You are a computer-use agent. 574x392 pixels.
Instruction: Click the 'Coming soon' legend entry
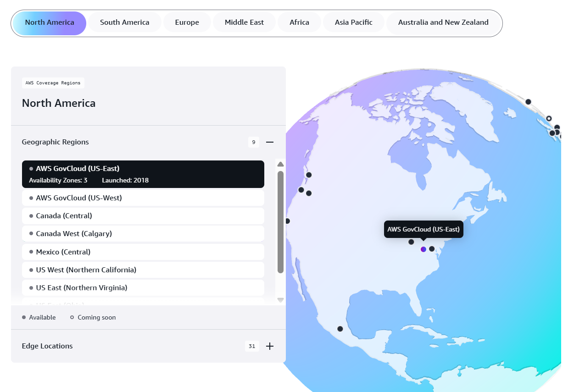93,317
